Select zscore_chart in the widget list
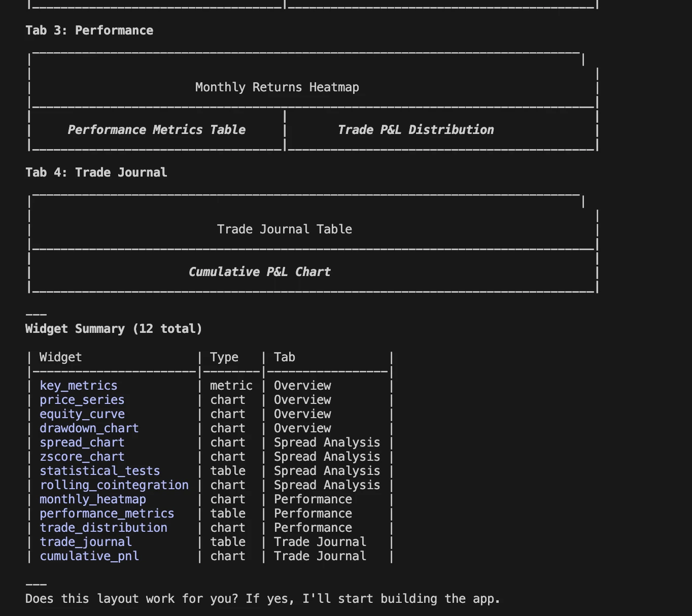This screenshot has width=692, height=616. coord(82,457)
